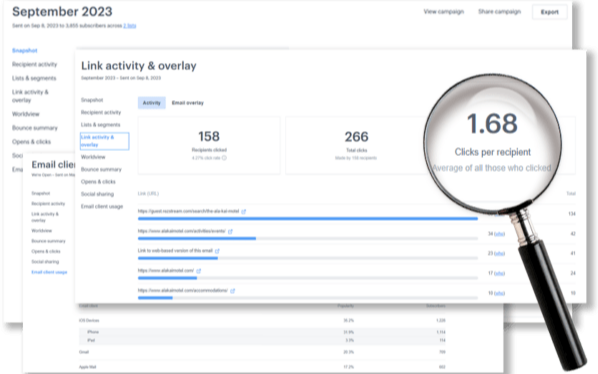
Task: Click the Export button
Action: [x=550, y=12]
